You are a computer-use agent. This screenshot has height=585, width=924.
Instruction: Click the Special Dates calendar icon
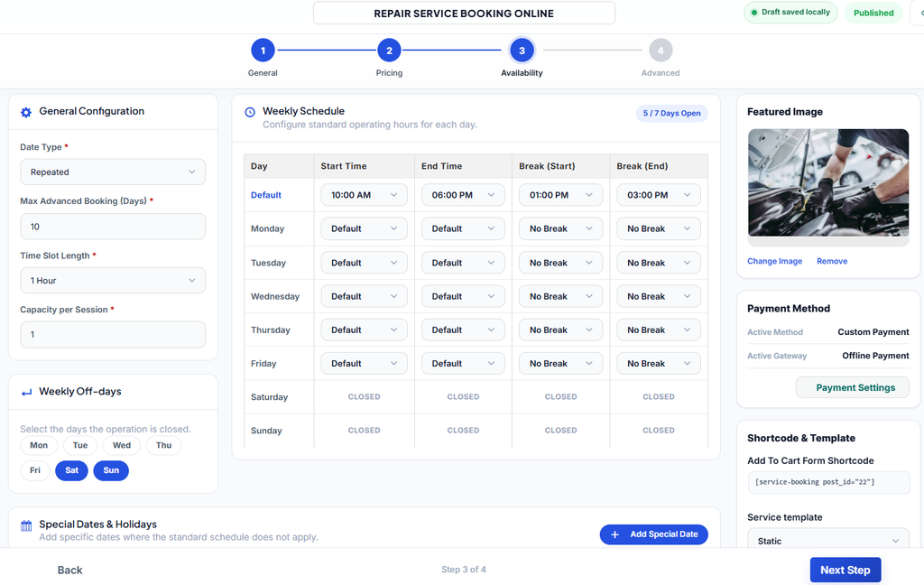tap(26, 525)
